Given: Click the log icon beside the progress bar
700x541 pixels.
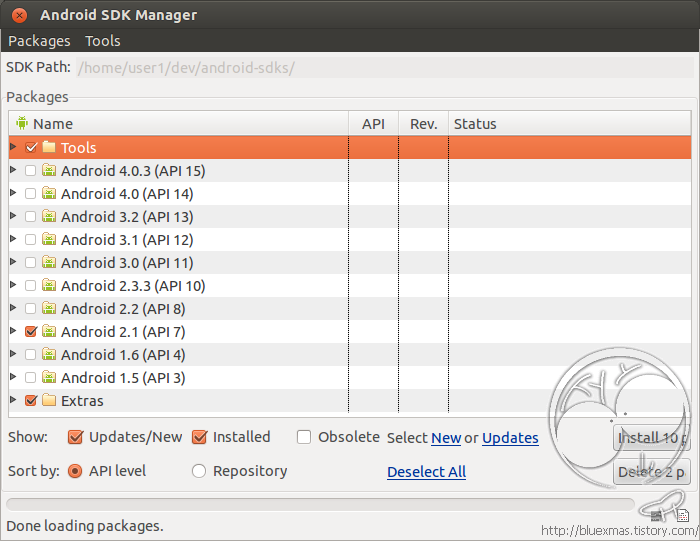Looking at the screenshot, I should click(x=683, y=516).
